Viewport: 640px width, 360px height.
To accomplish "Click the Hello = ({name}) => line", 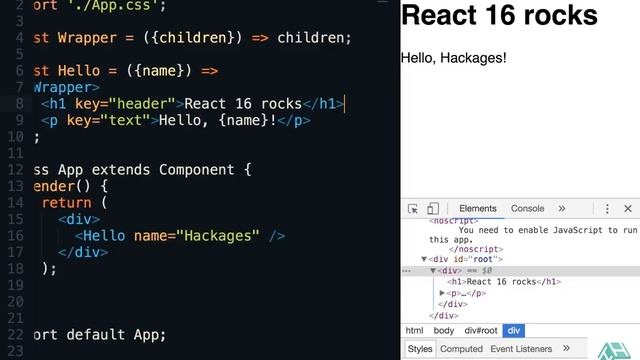I will (126, 71).
